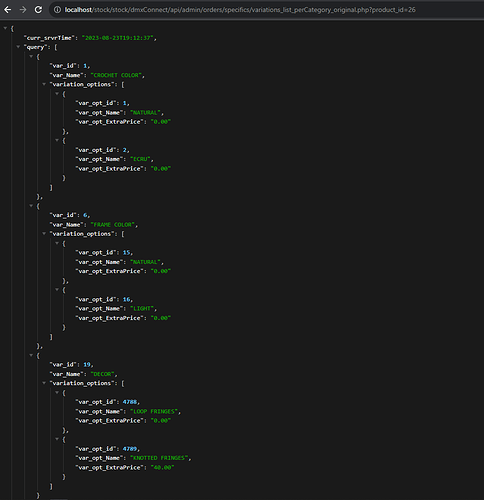Click the browser back arrow
484x500 pixels.
point(7,10)
